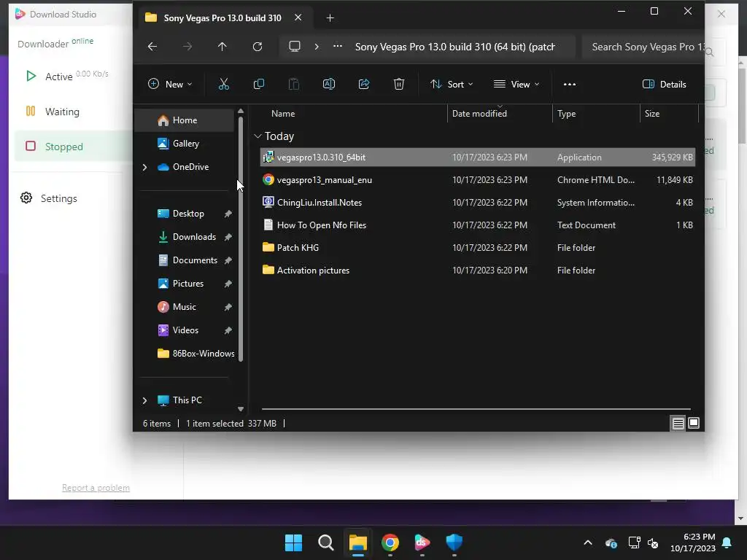
Task: Open the View dropdown
Action: [517, 85]
